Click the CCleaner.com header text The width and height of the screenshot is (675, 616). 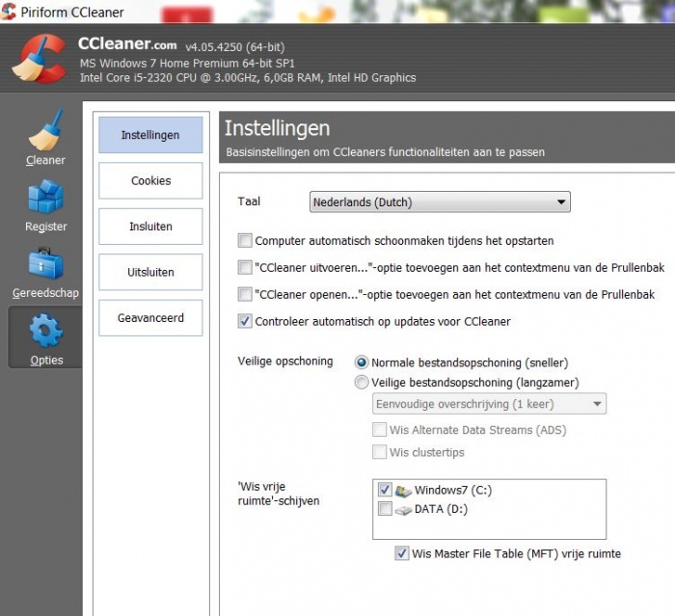click(127, 44)
